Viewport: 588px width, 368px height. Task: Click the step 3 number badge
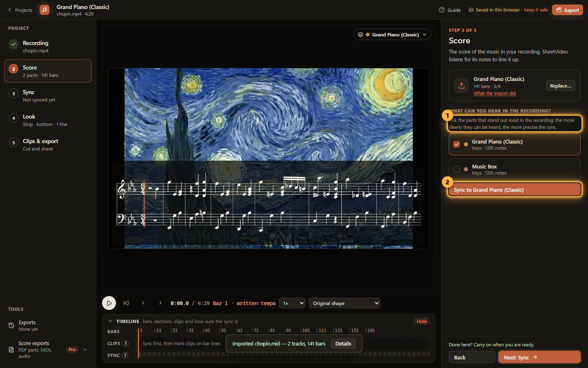point(13,93)
